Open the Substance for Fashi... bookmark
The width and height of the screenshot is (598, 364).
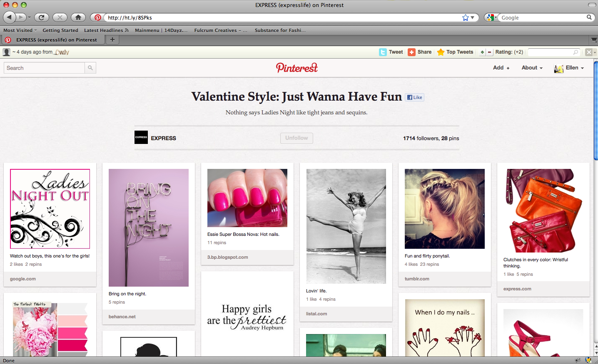click(280, 30)
